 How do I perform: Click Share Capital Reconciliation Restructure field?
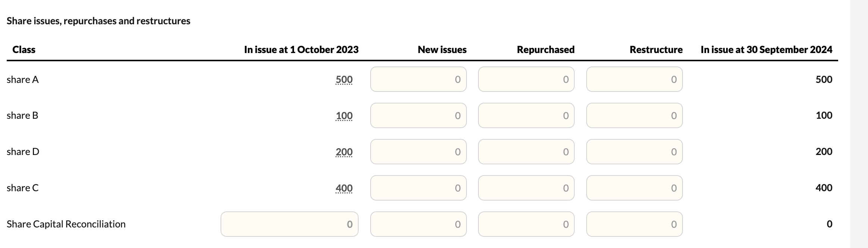click(634, 224)
